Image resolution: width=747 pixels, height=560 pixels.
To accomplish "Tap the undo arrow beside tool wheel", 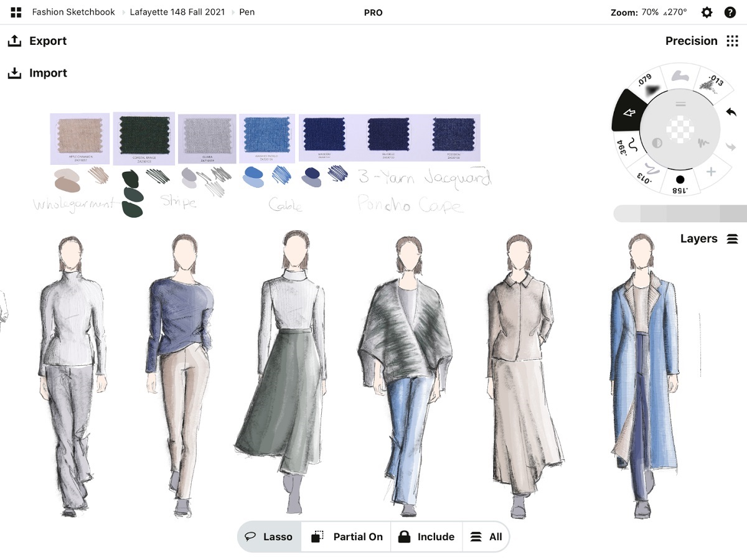I will pyautogui.click(x=731, y=112).
